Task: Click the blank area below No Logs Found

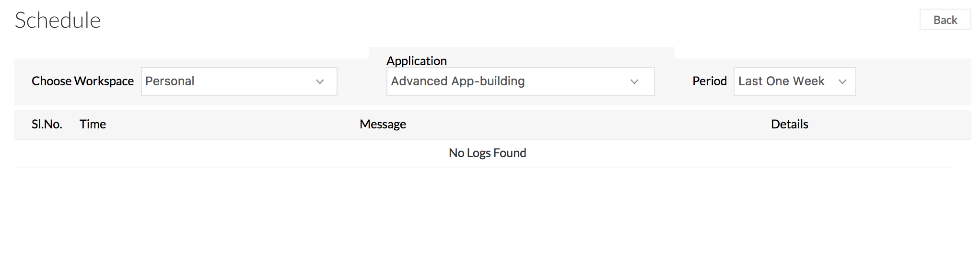Action: coord(487,220)
